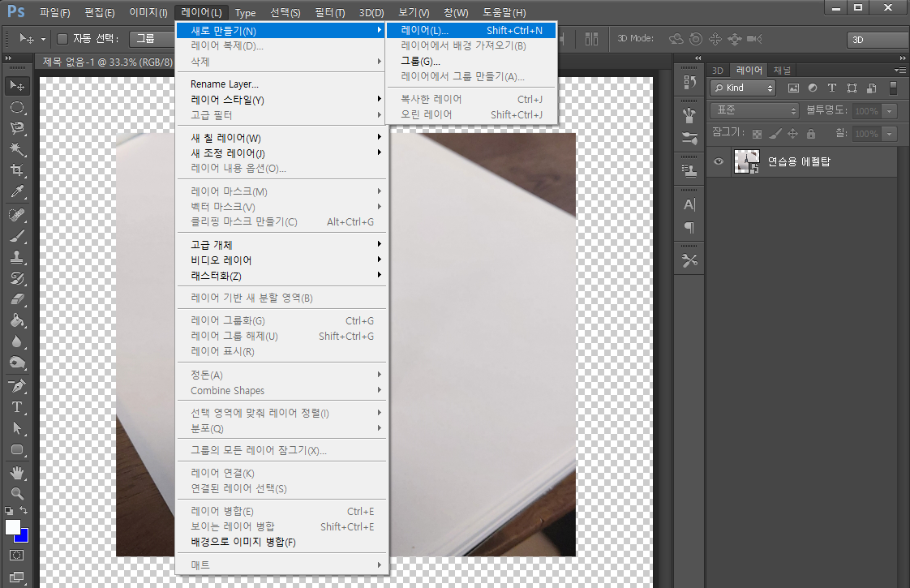Screen dimensions: 910x588
Task: Choose 레이어(L)... new layer item
Action: tap(471, 30)
